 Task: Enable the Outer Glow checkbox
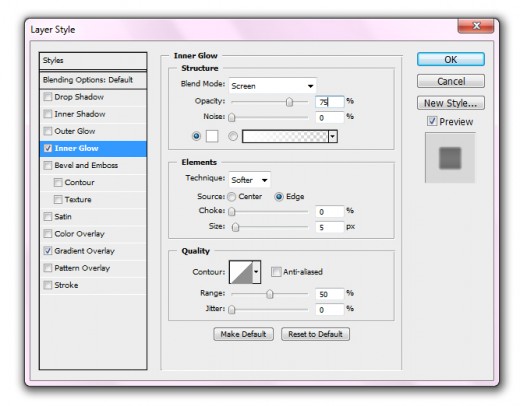pyautogui.click(x=48, y=131)
